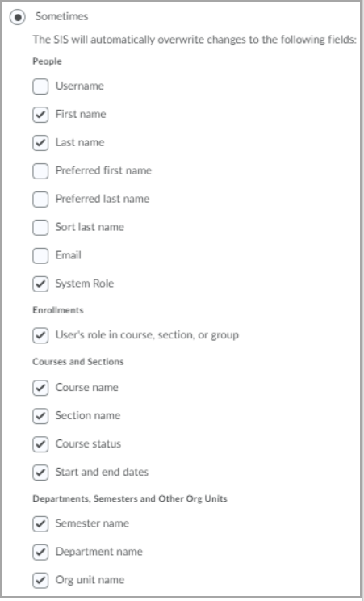The height and width of the screenshot is (601, 364).
Task: Enable the Email overwrite checkbox
Action: (x=40, y=255)
